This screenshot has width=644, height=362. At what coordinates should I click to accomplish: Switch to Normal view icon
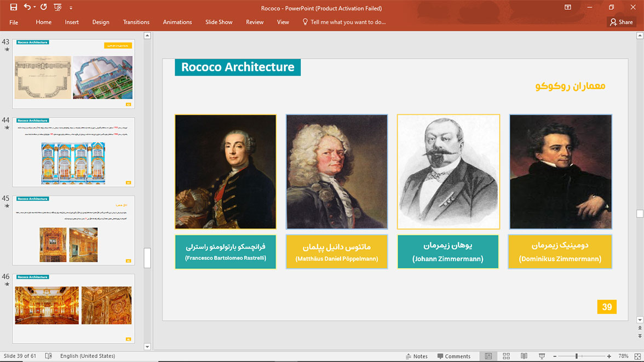pyautogui.click(x=488, y=356)
